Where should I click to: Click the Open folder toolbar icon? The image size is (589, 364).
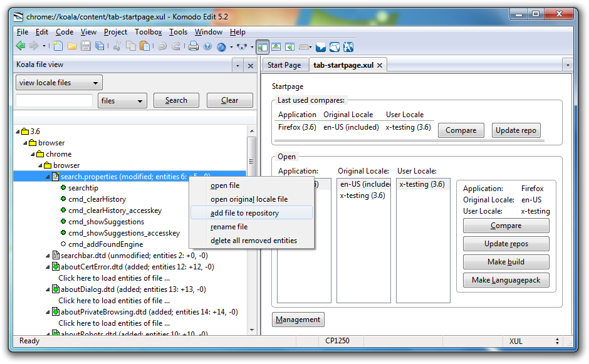click(72, 46)
